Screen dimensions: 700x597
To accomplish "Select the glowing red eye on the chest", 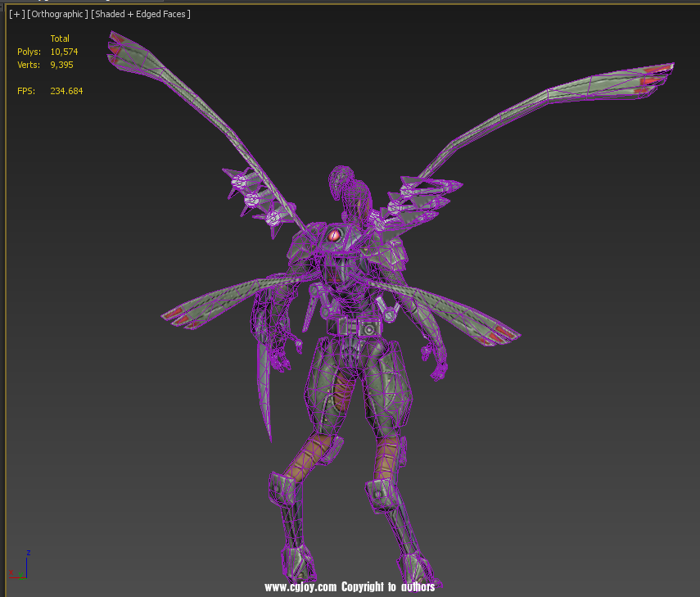I will click(x=334, y=236).
